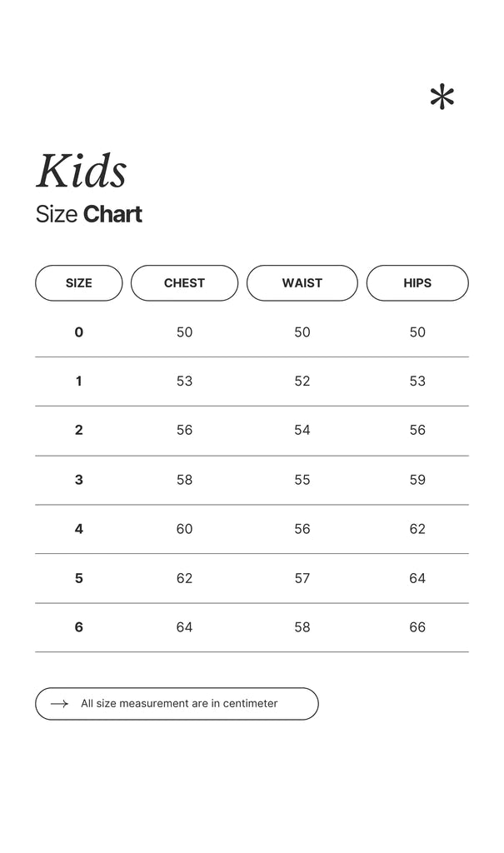
Task: Click the centimeter measurement note text
Action: coord(179,704)
